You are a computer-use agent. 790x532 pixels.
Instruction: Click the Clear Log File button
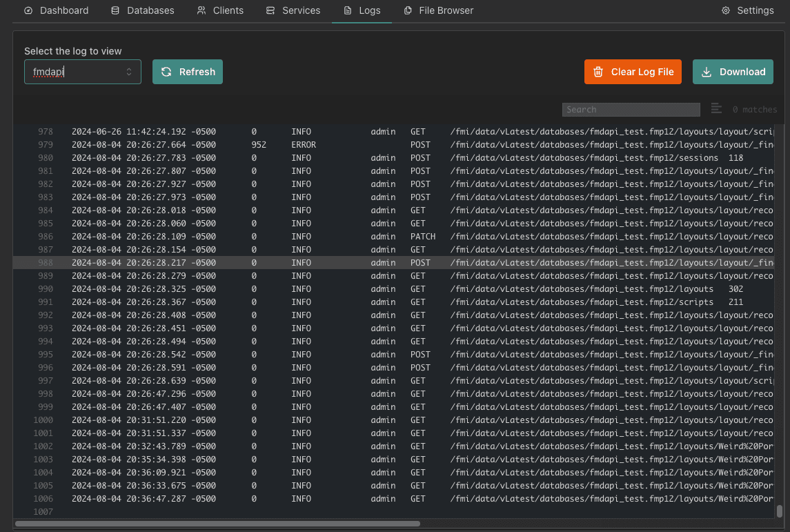[633, 72]
